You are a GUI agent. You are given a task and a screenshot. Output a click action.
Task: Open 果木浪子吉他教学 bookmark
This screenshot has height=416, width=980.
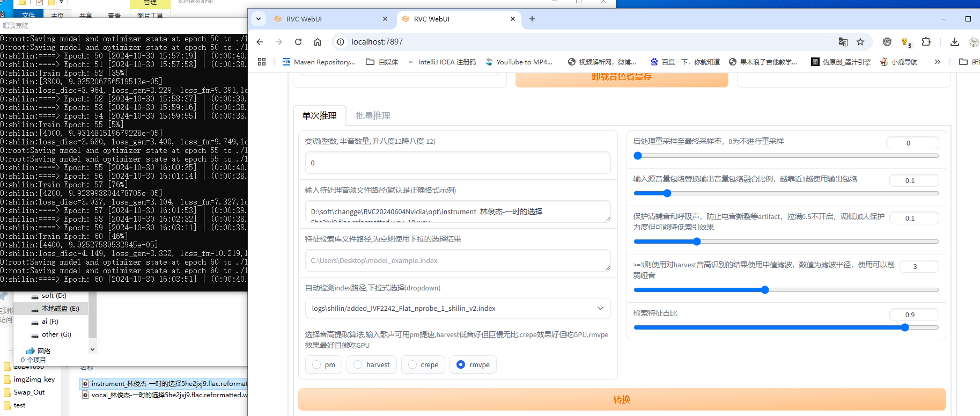point(763,62)
